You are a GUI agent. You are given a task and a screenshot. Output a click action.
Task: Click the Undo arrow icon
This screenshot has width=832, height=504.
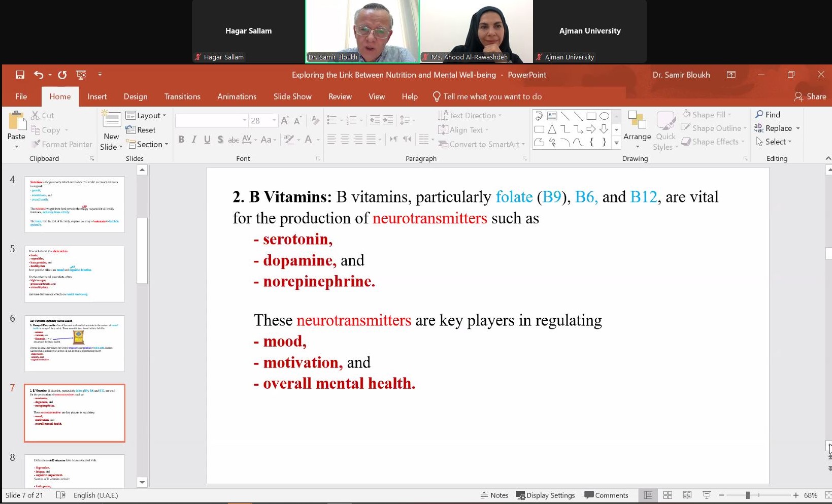[39, 75]
